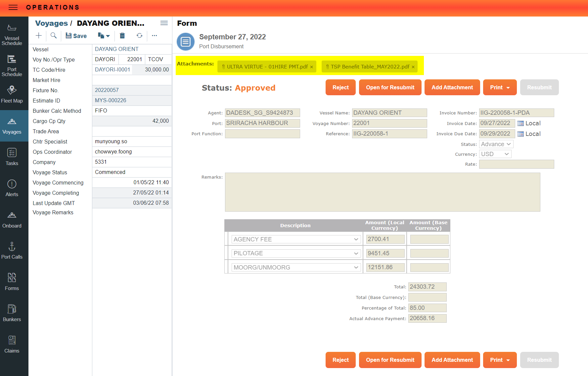Add a new voyage with the plus icon
The image size is (588, 376).
[x=38, y=36]
